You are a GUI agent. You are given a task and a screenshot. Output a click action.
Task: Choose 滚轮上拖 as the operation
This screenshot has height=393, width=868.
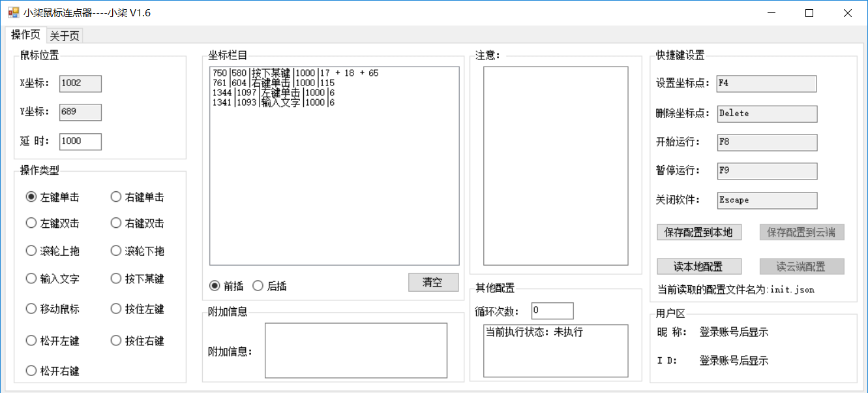(31, 250)
